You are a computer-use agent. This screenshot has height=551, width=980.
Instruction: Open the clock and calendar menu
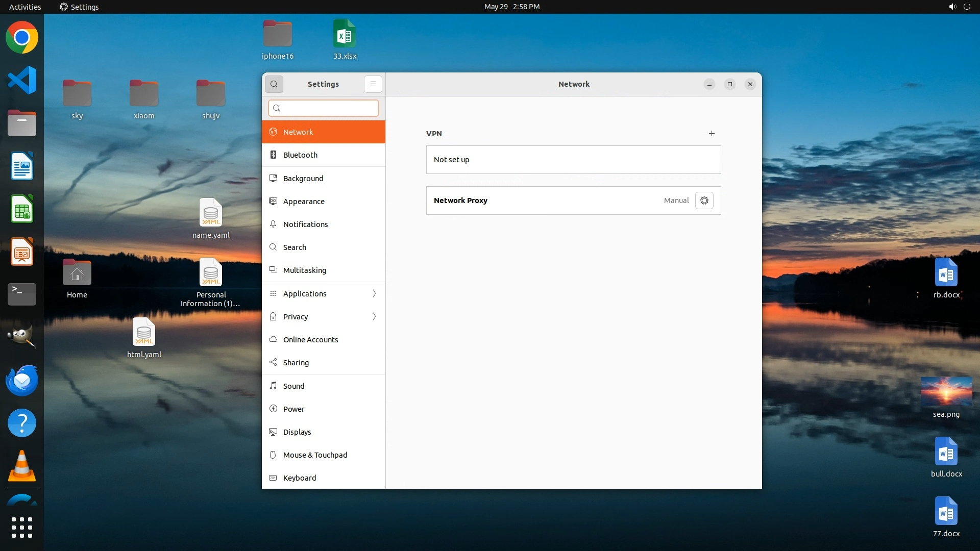(511, 7)
